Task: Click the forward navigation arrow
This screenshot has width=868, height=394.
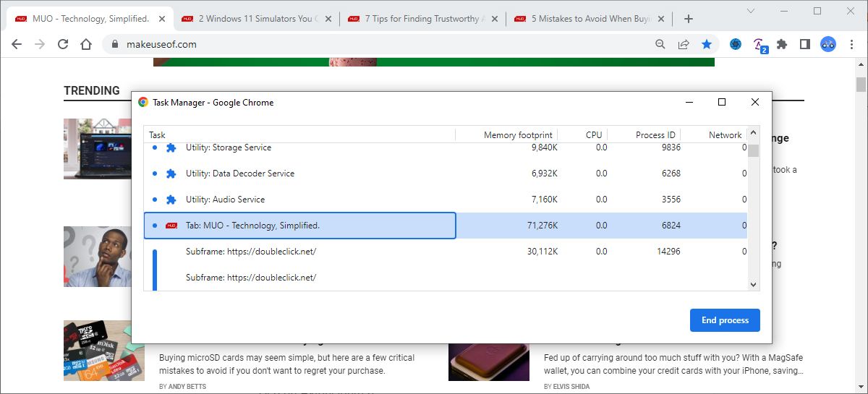Action: pos(40,44)
